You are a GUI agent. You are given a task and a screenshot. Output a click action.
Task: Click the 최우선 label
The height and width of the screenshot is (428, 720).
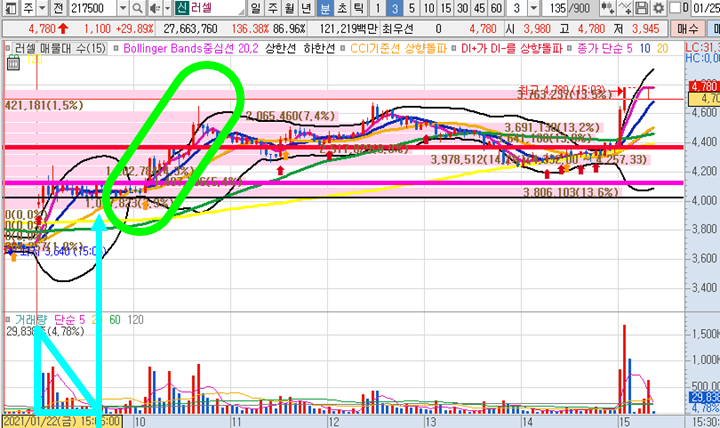[x=398, y=29]
